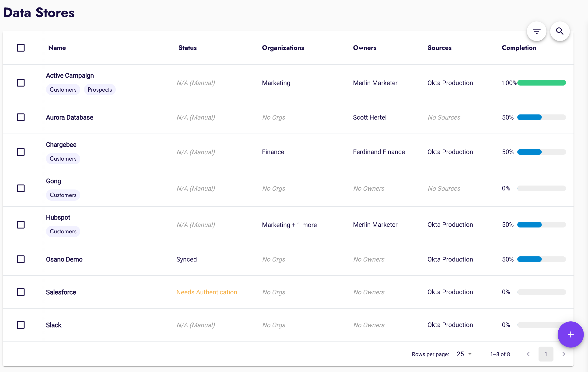Click the Osano Demo Synced status
This screenshot has height=372, width=588.
click(x=186, y=259)
